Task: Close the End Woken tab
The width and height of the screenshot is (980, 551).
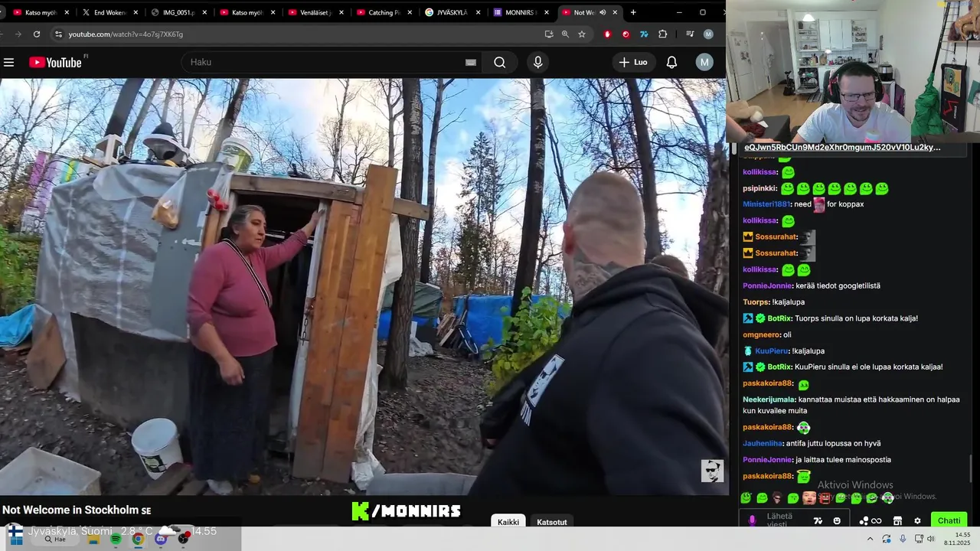Action: point(136,12)
